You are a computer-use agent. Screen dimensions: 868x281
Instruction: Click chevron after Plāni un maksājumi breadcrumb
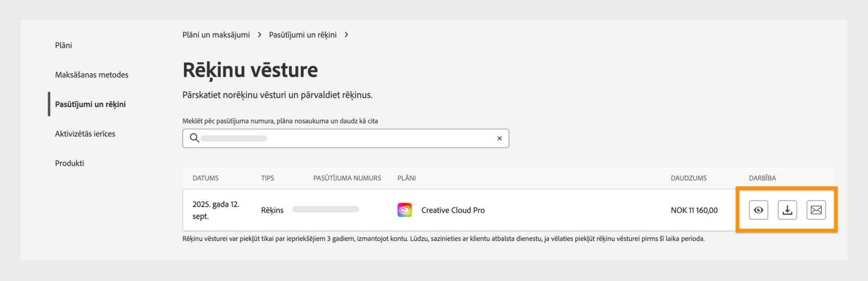[x=259, y=35]
